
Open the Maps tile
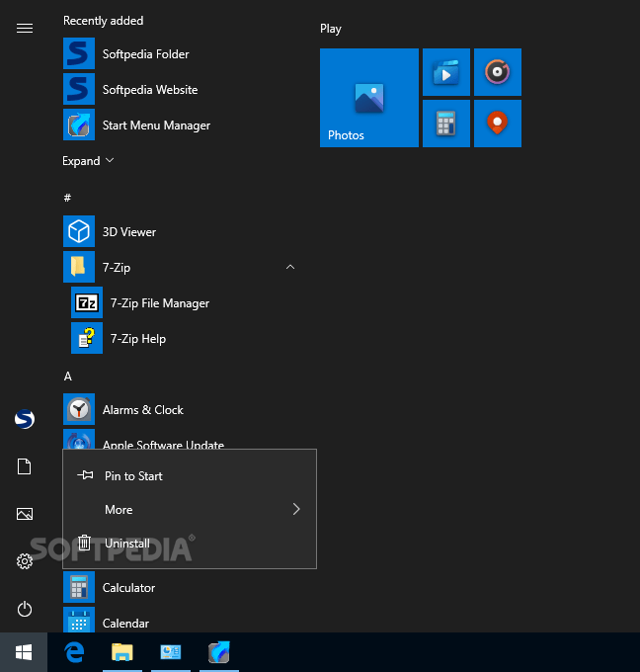click(498, 124)
